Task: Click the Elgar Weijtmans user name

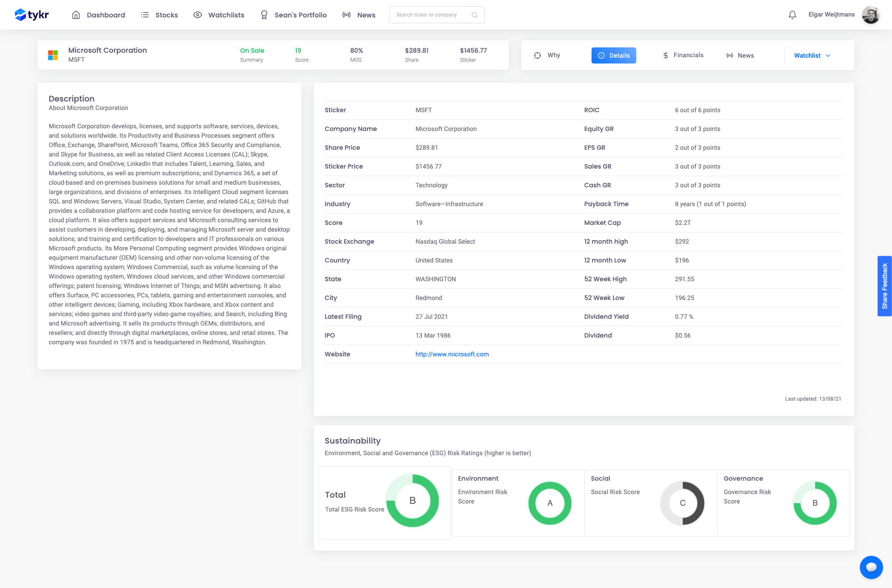Action: point(831,15)
